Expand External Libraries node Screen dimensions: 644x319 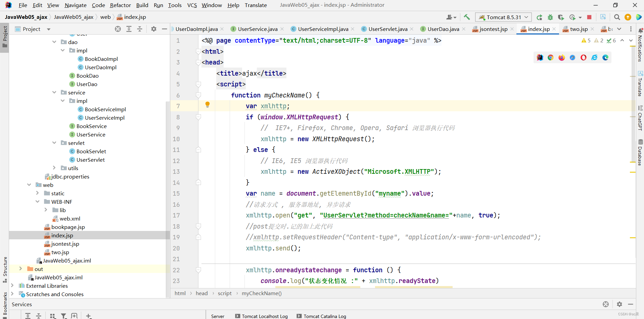pos(12,285)
